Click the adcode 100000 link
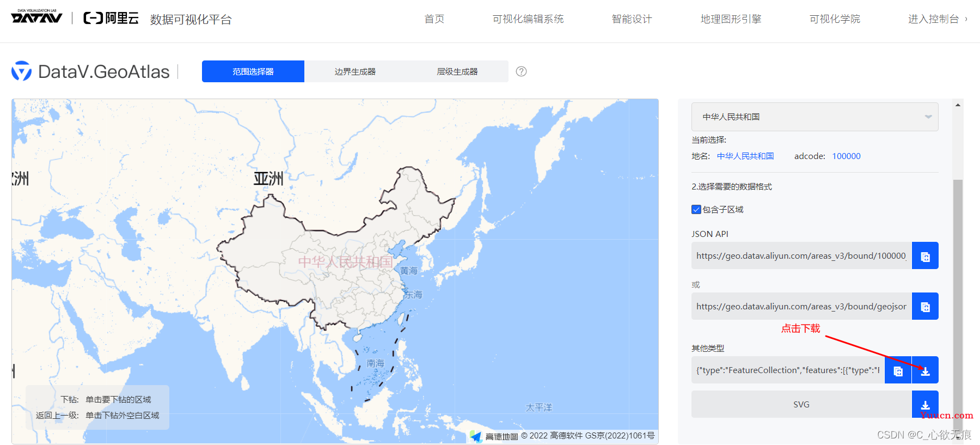 [846, 156]
